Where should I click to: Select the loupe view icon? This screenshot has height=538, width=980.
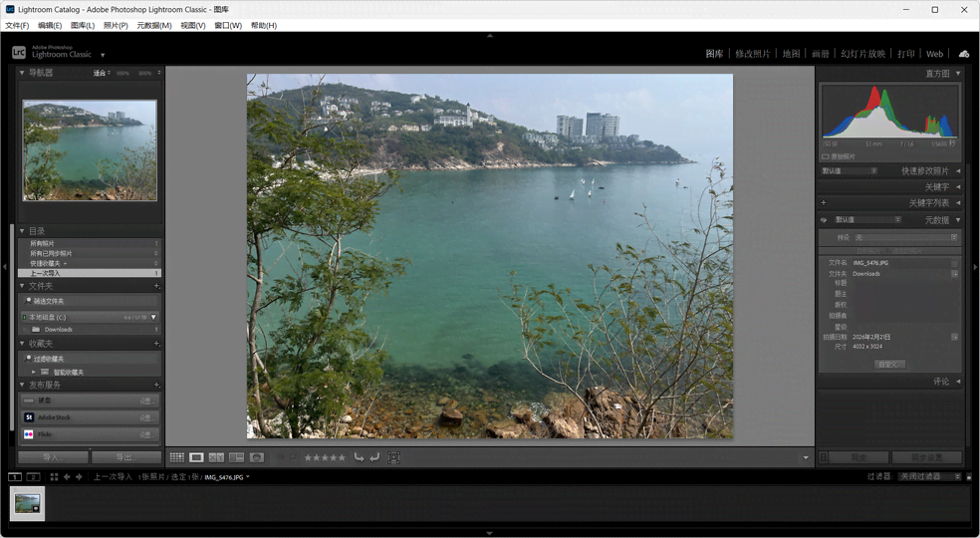196,457
